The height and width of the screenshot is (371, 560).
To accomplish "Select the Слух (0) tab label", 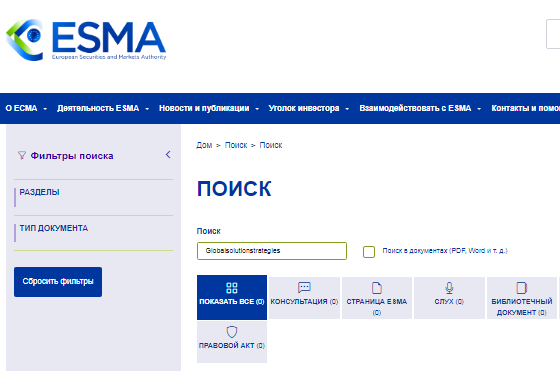I will (x=449, y=302).
